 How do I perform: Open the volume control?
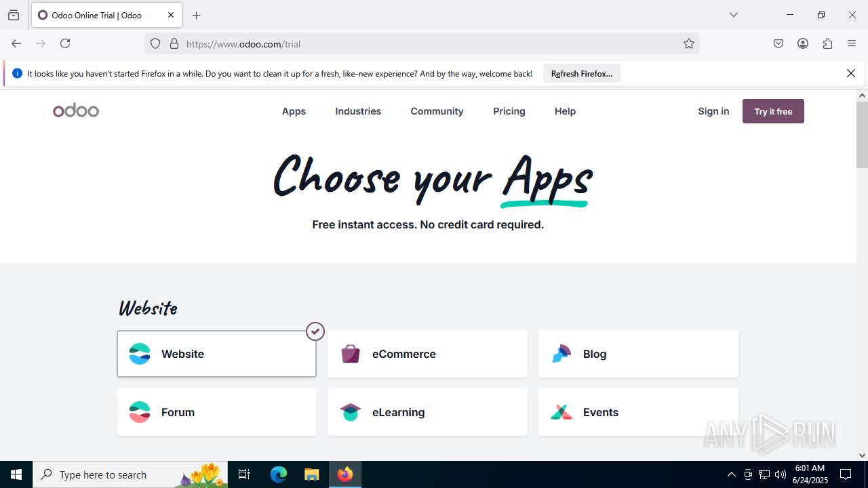pos(781,474)
